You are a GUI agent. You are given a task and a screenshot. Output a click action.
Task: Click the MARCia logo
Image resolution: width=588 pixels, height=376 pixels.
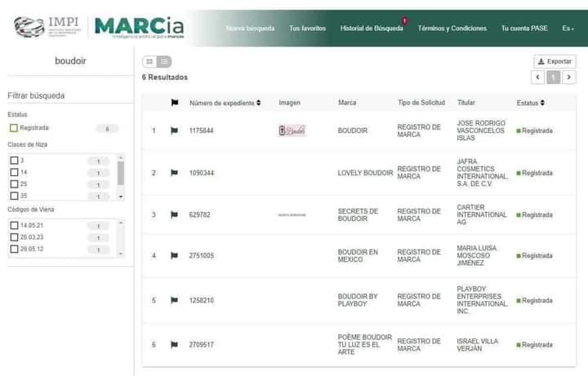(139, 27)
